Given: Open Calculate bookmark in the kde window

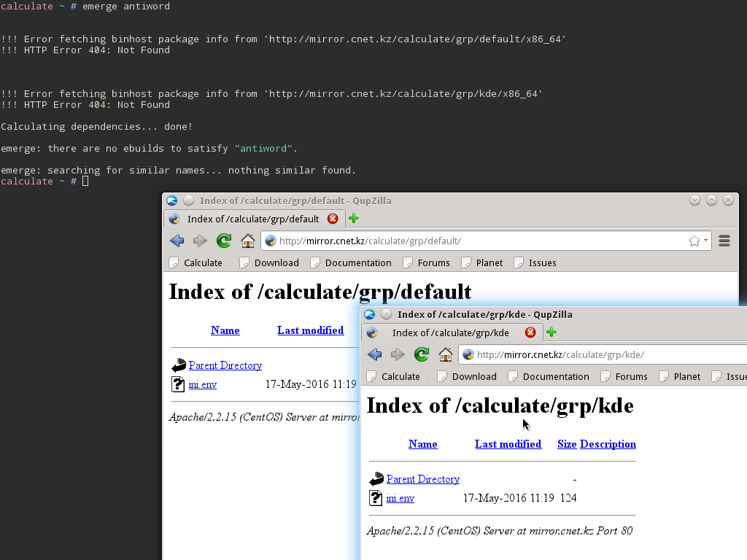Looking at the screenshot, I should click(393, 377).
